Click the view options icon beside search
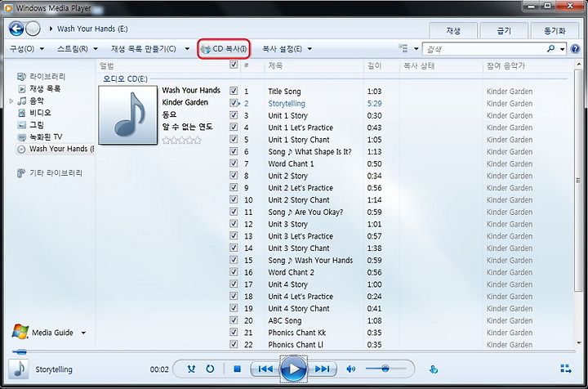 tap(403, 48)
